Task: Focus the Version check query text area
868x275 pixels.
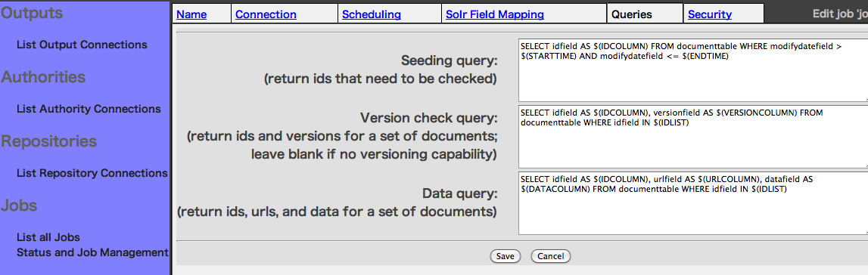Action: [693, 137]
